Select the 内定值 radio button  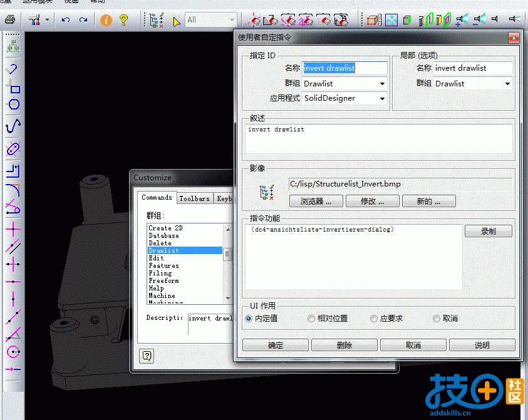(249, 319)
